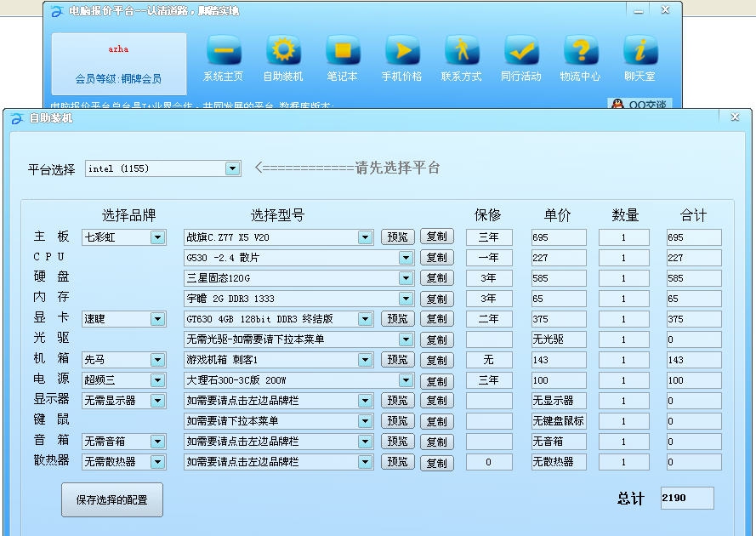Expand the 显卡 model dropdown GT630 4GB
The width and height of the screenshot is (756, 536).
365,319
